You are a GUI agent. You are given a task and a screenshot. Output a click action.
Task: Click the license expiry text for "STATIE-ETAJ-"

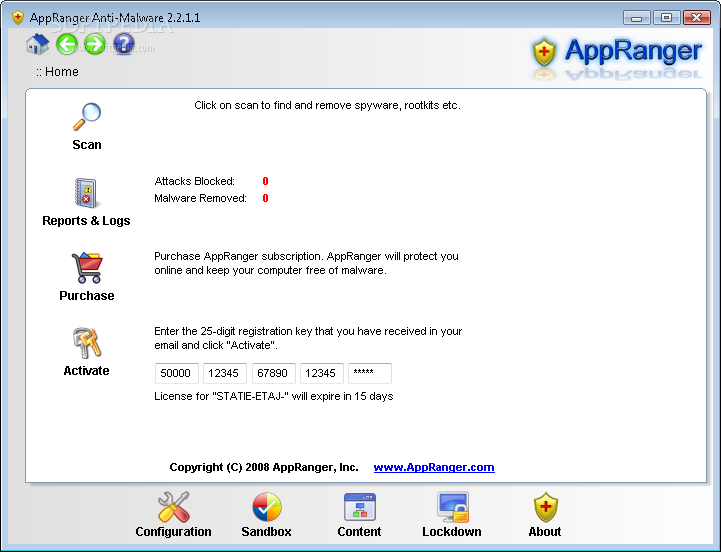[x=274, y=397]
